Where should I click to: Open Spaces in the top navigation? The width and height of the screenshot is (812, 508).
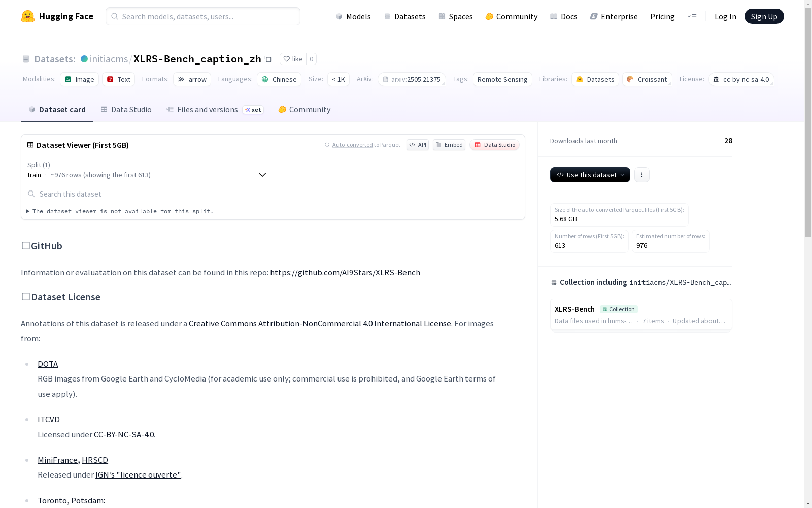pyautogui.click(x=456, y=16)
